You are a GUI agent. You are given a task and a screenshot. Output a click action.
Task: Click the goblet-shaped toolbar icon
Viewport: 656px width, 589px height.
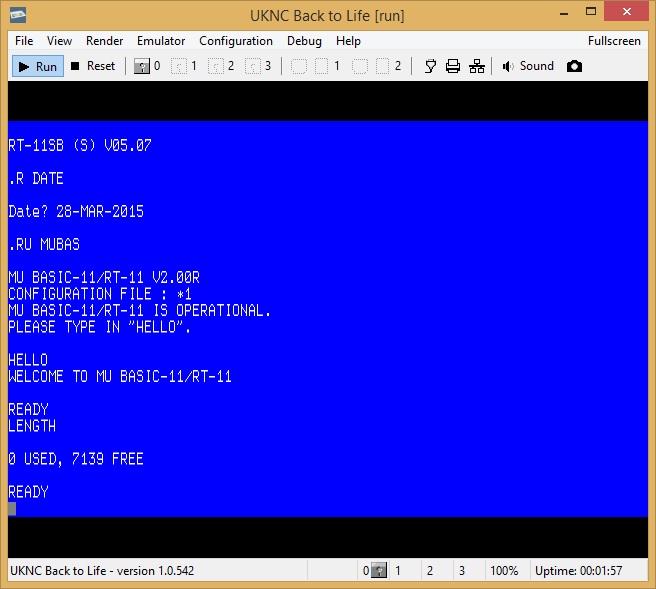[x=430, y=66]
